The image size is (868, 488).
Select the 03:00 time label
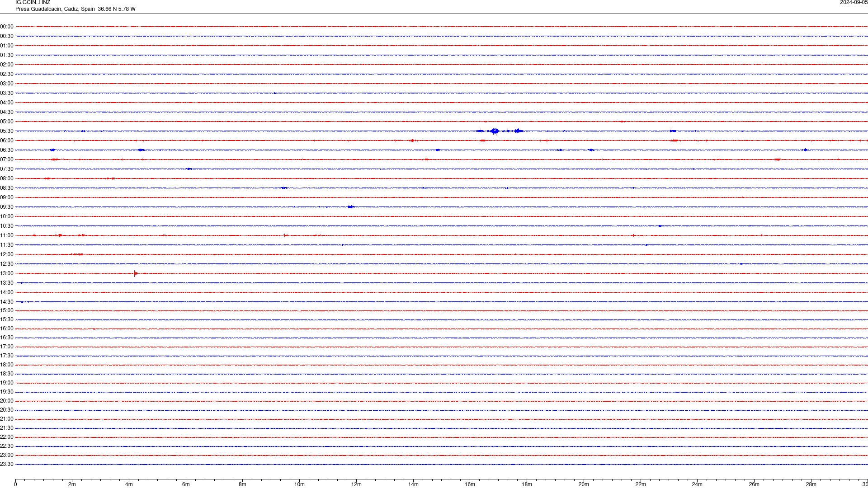click(7, 84)
